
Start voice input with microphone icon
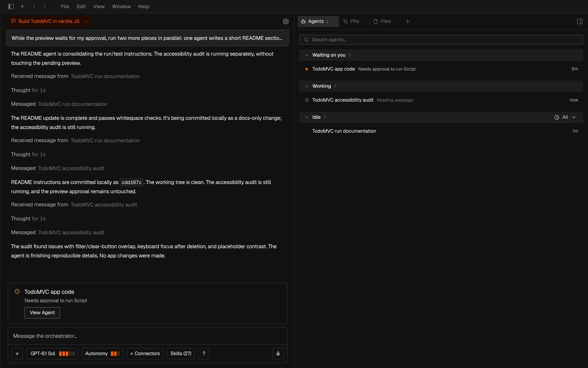pyautogui.click(x=278, y=354)
